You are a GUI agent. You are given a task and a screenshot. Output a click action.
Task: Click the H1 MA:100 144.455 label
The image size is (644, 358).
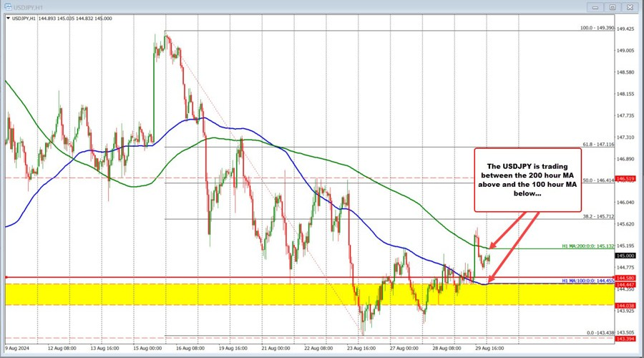[587, 281]
